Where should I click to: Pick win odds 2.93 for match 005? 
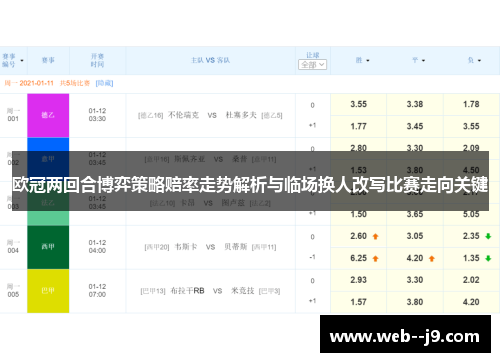[358, 280]
